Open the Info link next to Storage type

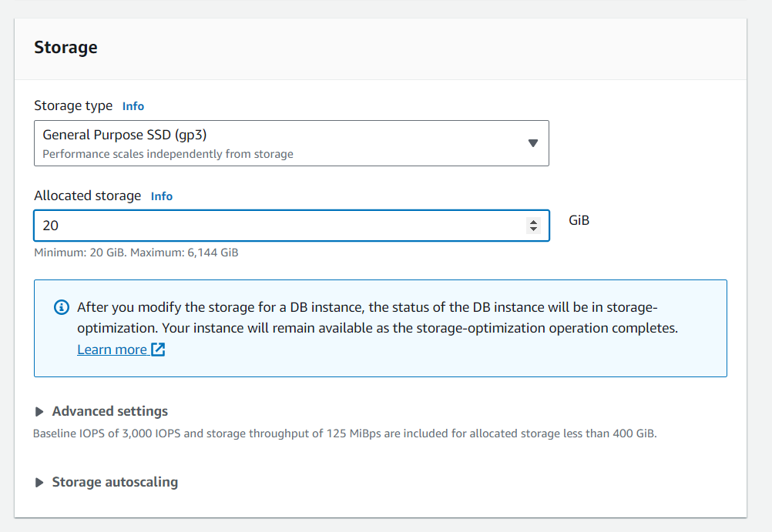pyautogui.click(x=133, y=106)
